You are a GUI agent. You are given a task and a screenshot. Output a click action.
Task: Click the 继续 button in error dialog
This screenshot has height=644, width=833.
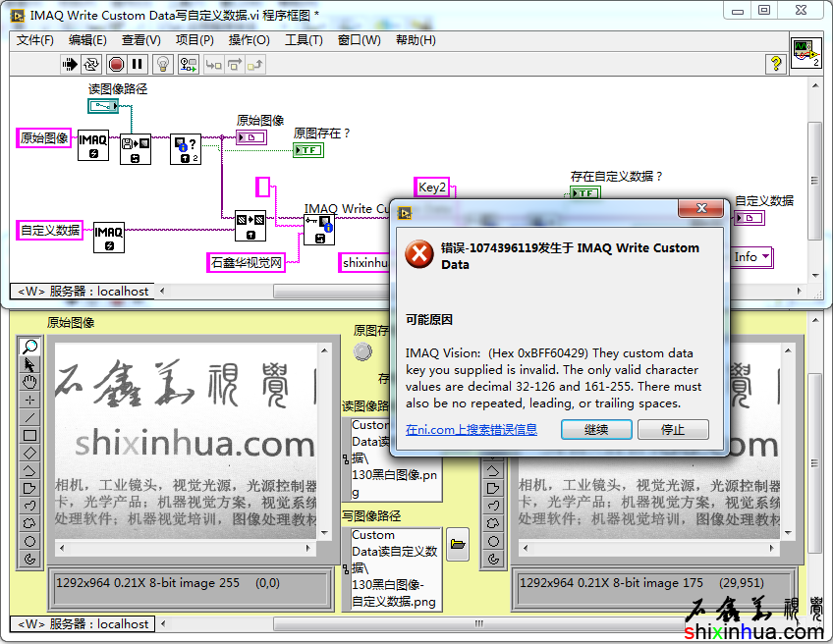click(596, 429)
